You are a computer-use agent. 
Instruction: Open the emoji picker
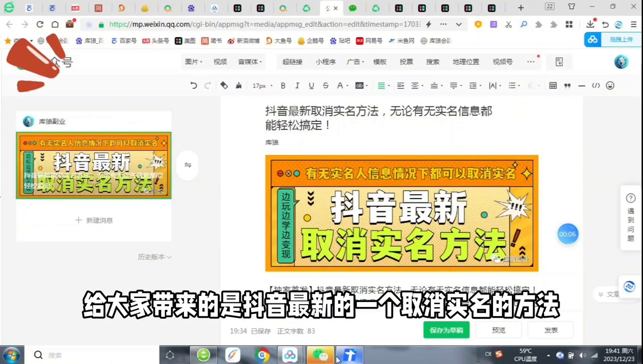click(x=610, y=86)
